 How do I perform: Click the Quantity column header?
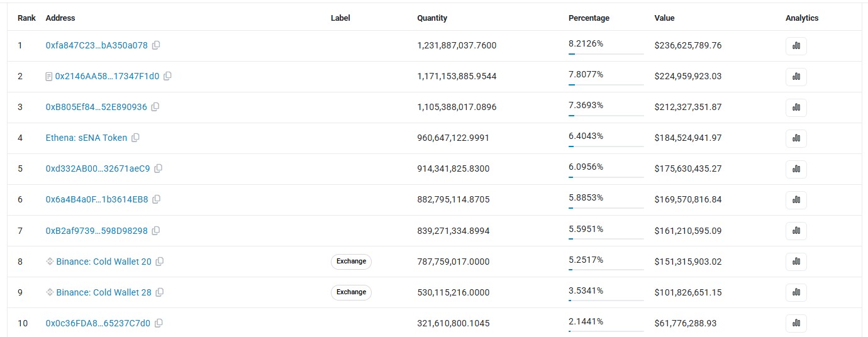(432, 18)
